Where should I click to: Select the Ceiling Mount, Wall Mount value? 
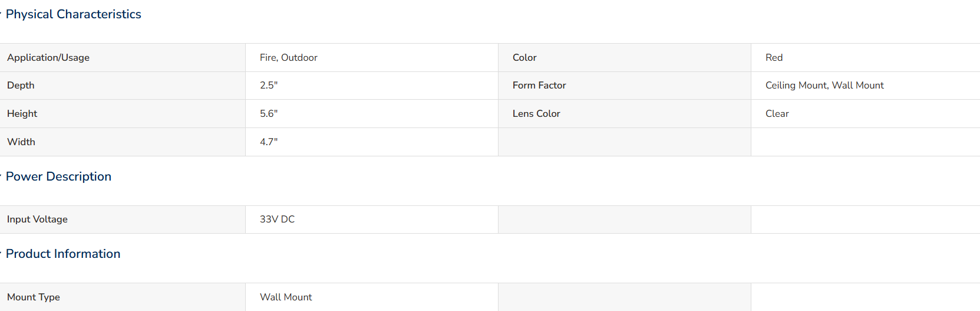click(824, 86)
